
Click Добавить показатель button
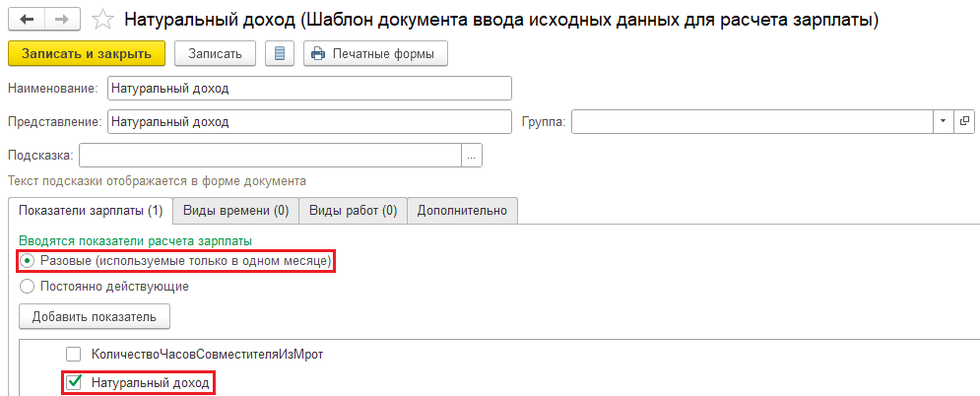click(95, 316)
